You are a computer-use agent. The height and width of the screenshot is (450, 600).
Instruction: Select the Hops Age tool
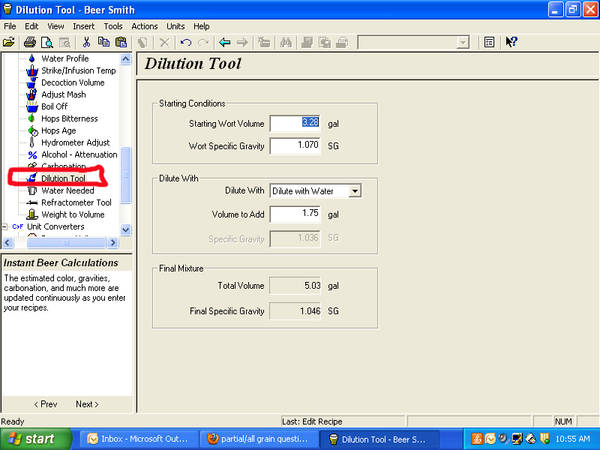[59, 130]
